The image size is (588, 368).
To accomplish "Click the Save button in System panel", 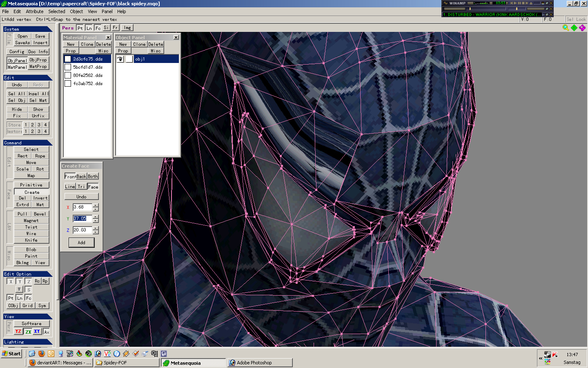I will [x=40, y=36].
